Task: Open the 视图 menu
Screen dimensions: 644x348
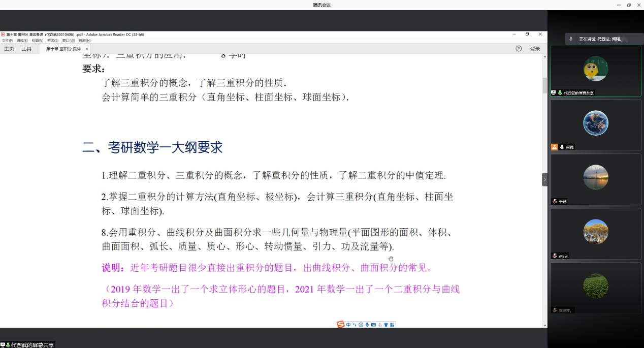Action: (x=37, y=41)
